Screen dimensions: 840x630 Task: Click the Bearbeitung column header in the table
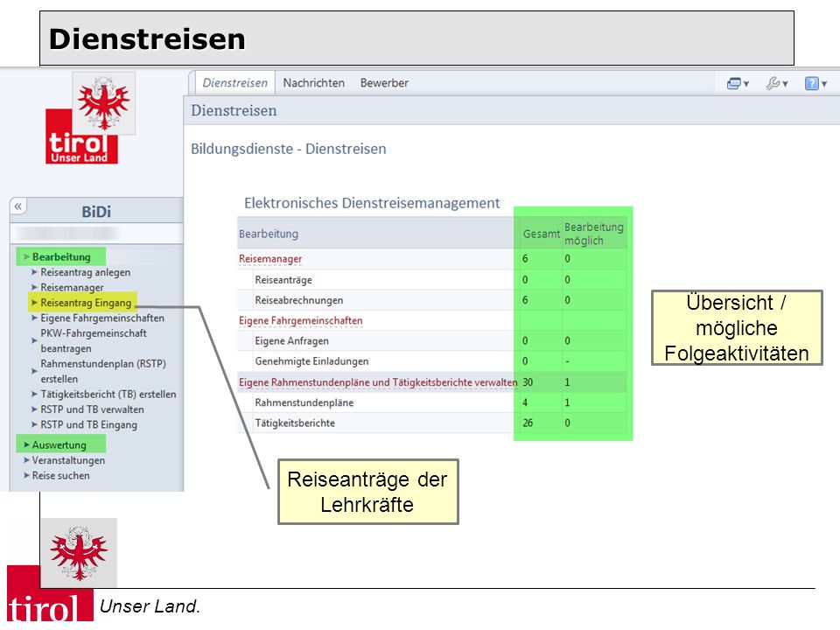(269, 234)
